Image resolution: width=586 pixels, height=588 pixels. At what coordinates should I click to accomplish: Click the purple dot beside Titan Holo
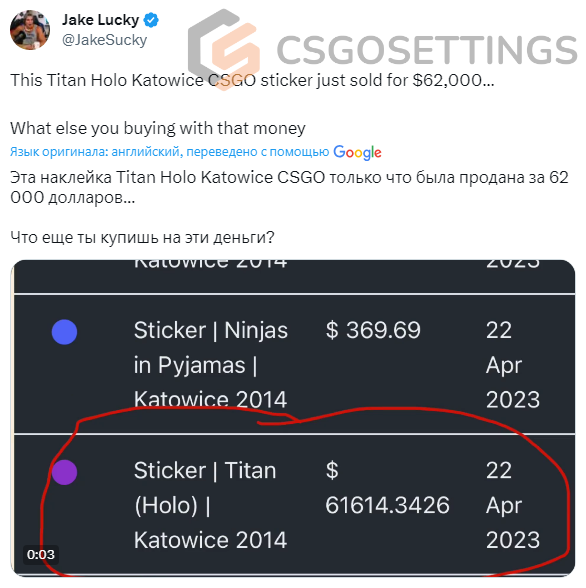tap(64, 472)
